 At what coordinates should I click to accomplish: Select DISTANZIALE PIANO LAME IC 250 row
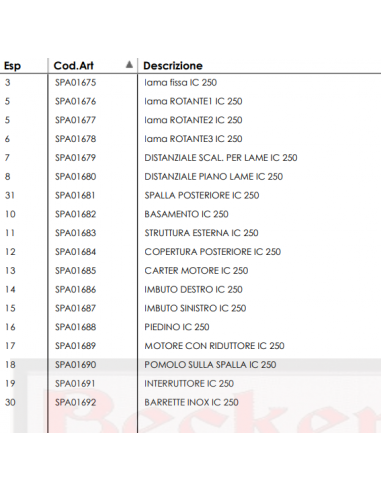point(190,177)
